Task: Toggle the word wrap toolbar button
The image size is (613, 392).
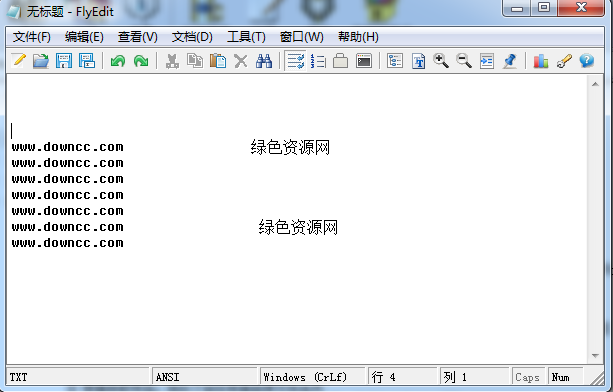Action: coord(295,61)
